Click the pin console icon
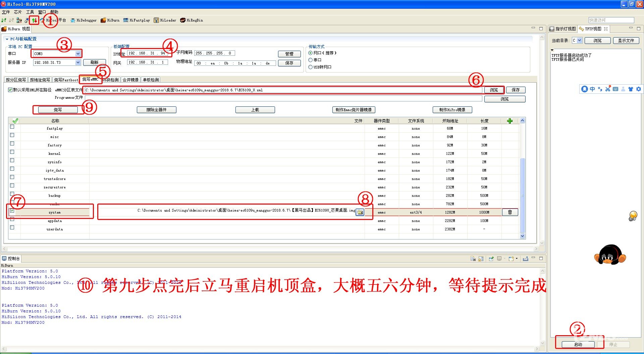 click(x=491, y=259)
